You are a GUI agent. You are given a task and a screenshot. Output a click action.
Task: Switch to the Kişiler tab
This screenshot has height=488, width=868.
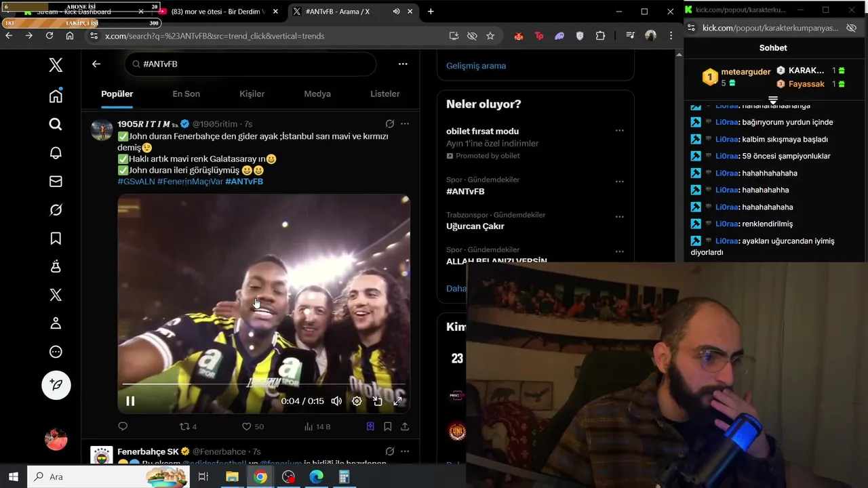(x=252, y=94)
